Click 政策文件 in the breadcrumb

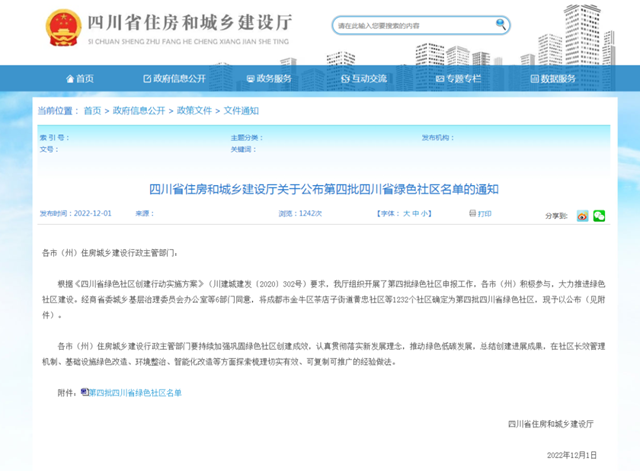tap(194, 111)
